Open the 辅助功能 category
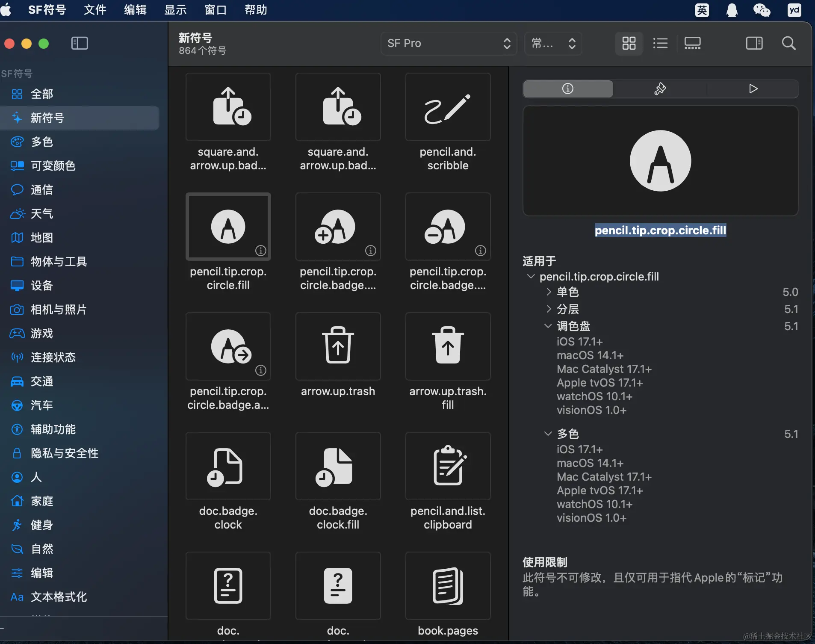815x644 pixels. point(80,429)
